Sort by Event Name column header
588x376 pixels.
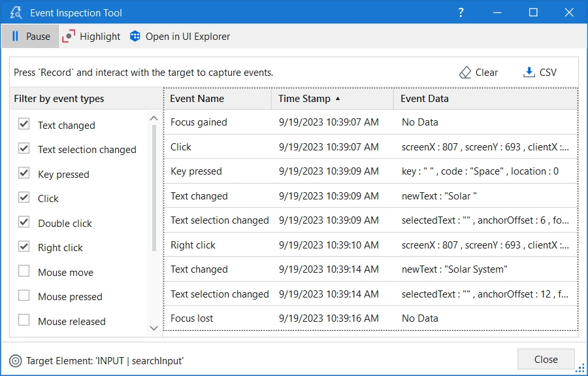[197, 99]
